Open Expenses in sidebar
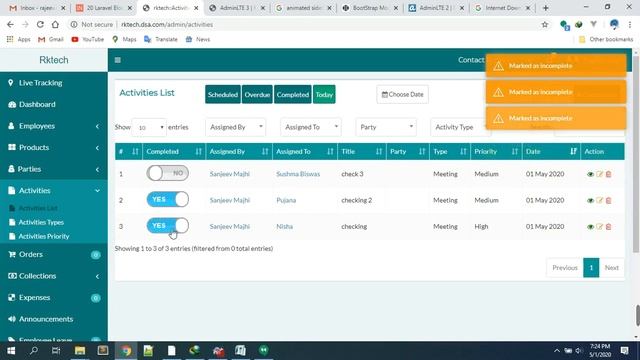 (x=54, y=298)
